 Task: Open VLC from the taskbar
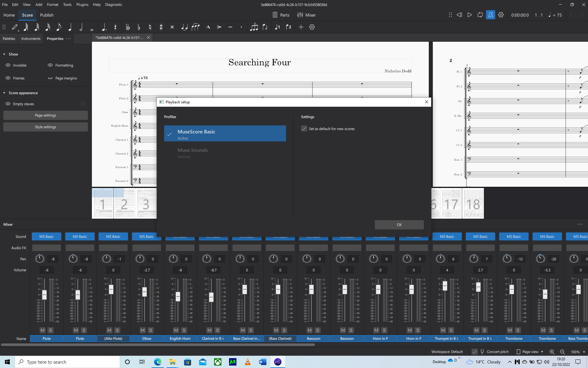click(247, 362)
